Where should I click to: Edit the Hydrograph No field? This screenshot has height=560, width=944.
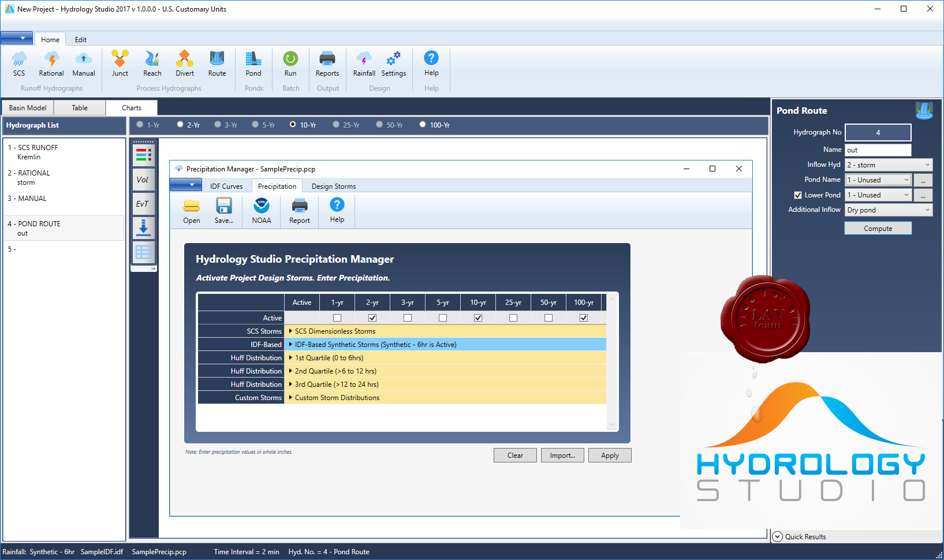coord(878,132)
